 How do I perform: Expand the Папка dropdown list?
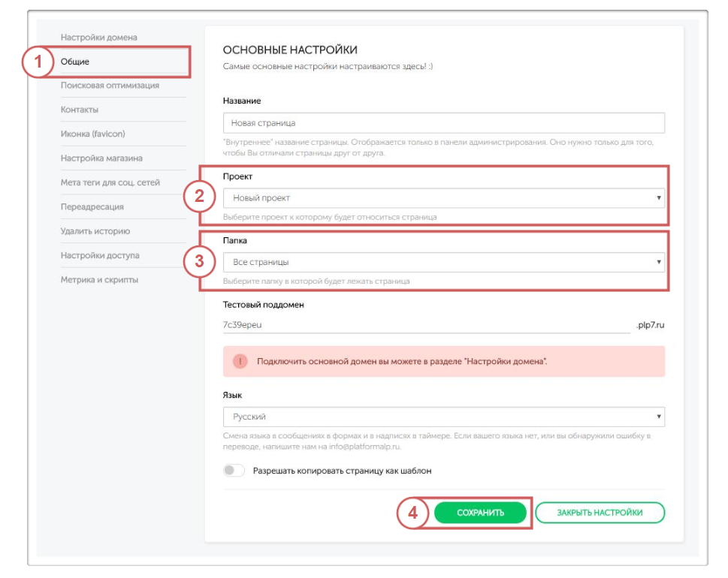[x=443, y=262]
